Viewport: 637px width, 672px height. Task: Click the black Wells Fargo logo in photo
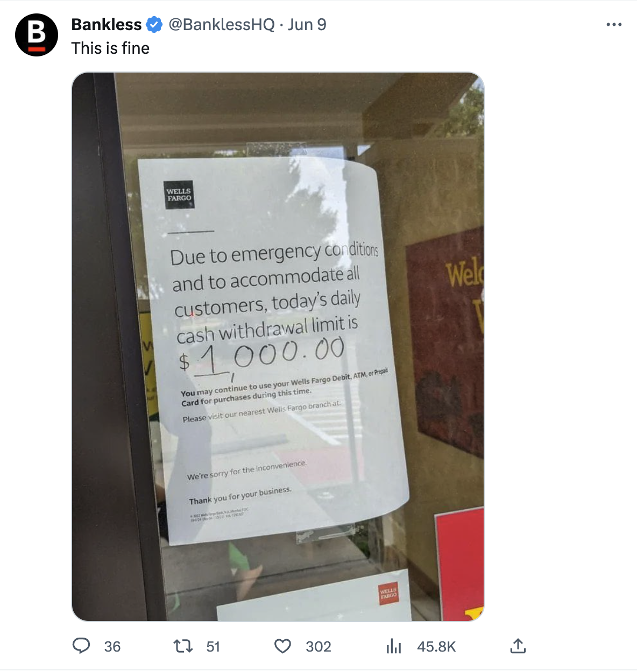pos(179,195)
